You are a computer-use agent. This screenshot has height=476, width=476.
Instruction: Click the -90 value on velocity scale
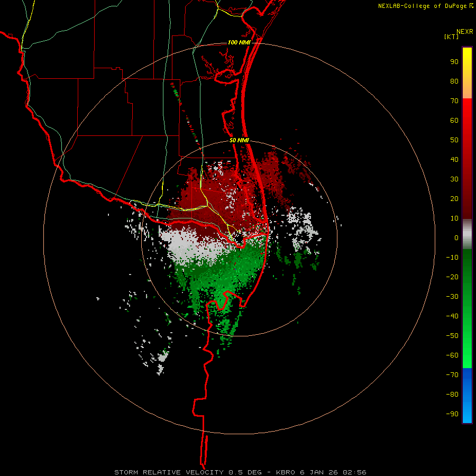tap(452, 414)
